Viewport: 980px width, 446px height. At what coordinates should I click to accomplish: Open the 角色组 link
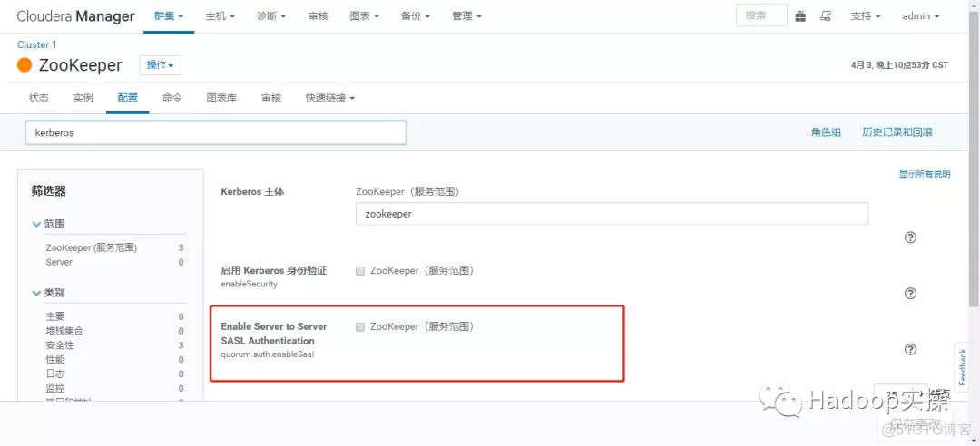(826, 132)
